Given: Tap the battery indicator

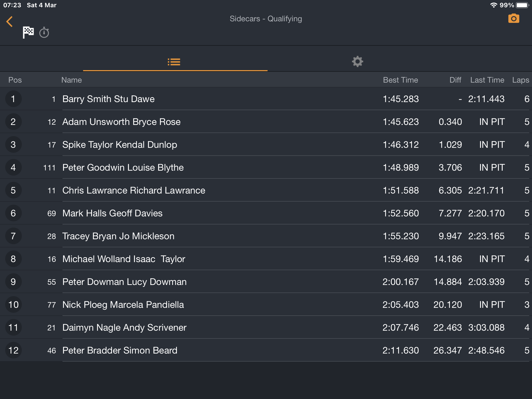Looking at the screenshot, I should [522, 5].
